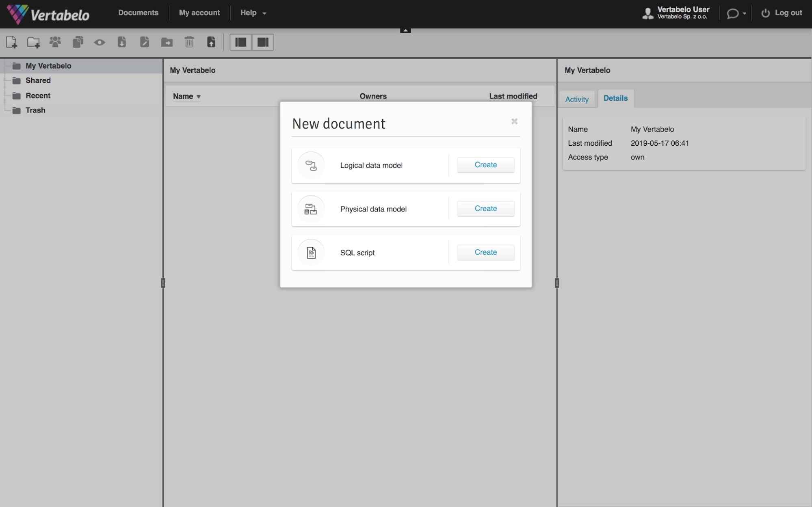Click the new document toolbar icon
812x507 pixels.
12,42
